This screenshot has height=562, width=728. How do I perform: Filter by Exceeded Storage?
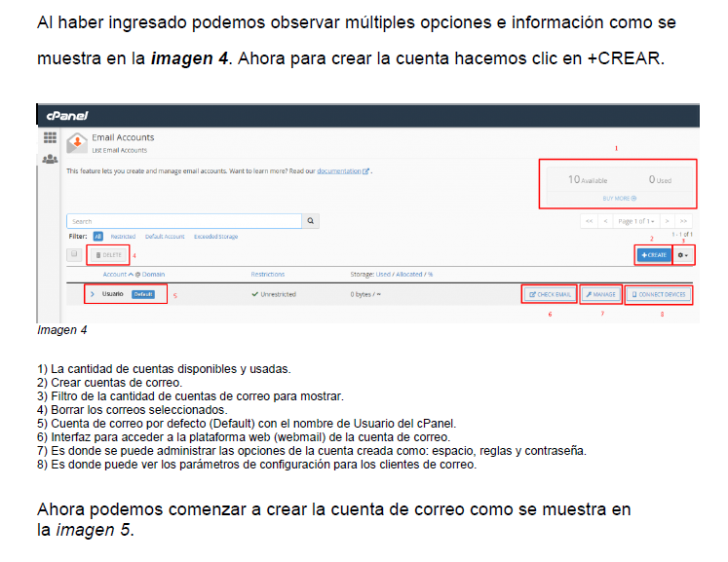[x=214, y=237]
